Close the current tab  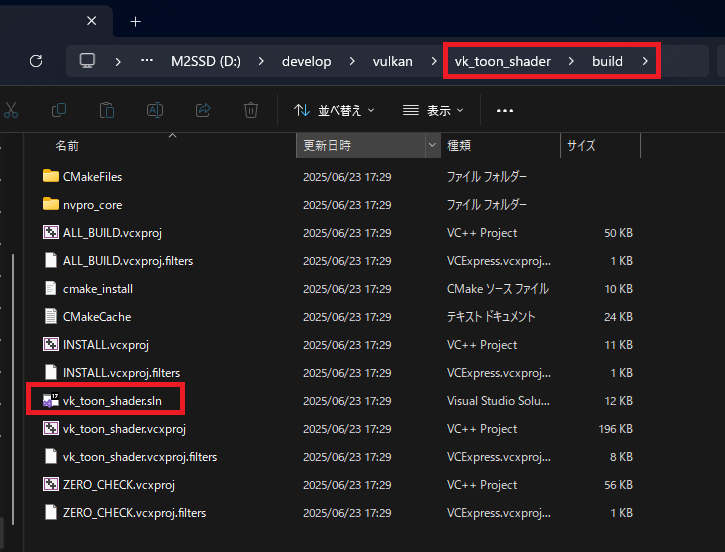pyautogui.click(x=92, y=21)
